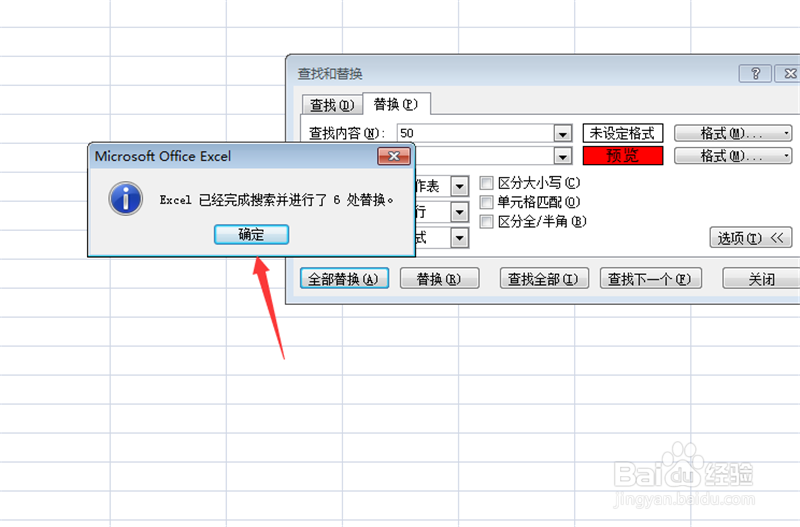Enable the 区分大小写 checkbox

click(x=487, y=183)
